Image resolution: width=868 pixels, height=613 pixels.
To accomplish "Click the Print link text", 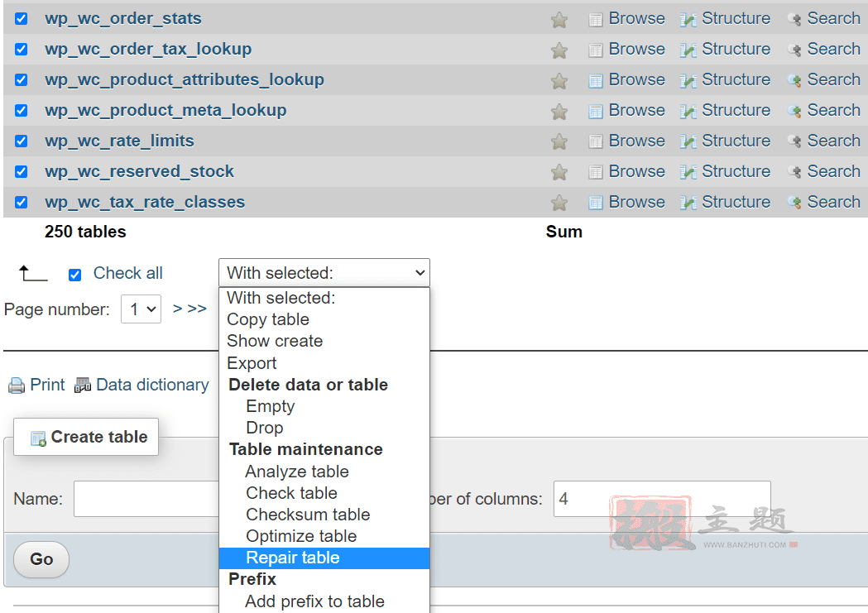I will pos(47,385).
